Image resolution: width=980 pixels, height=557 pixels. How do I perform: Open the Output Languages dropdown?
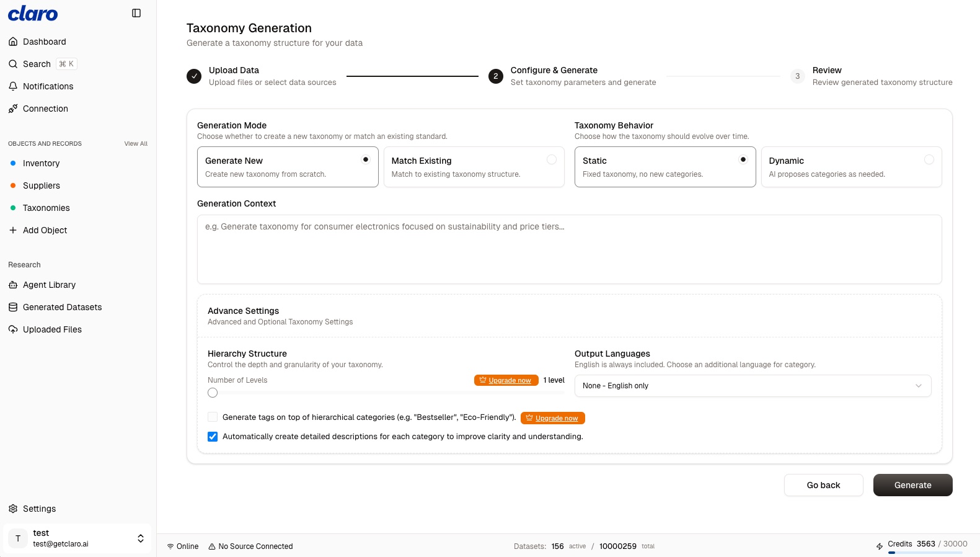click(753, 386)
